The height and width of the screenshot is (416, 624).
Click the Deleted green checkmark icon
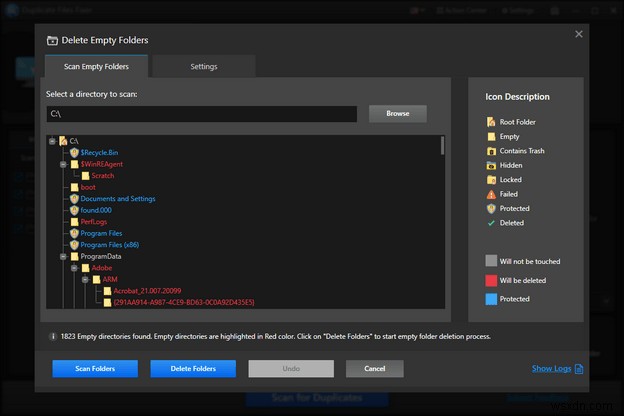491,223
